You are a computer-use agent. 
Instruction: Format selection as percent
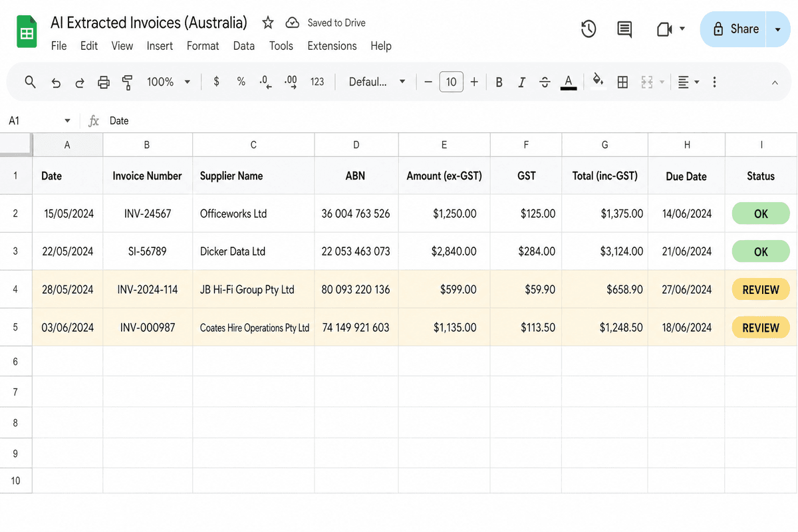[241, 82]
